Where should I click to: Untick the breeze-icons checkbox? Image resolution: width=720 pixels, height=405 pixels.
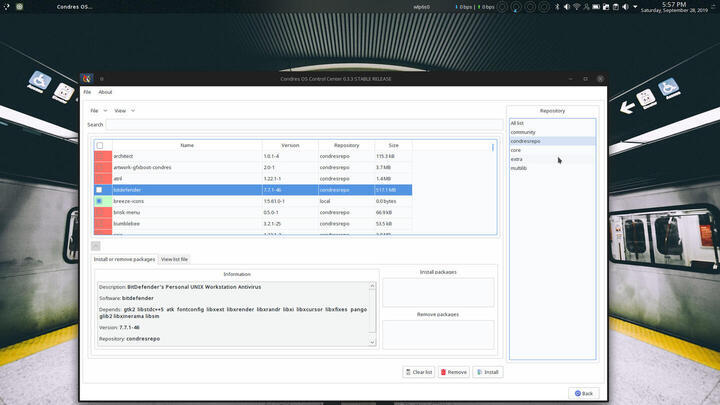[99, 201]
